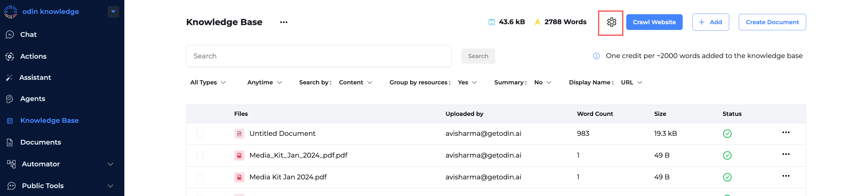Expand the Automator sidebar section chevron

pos(110,164)
